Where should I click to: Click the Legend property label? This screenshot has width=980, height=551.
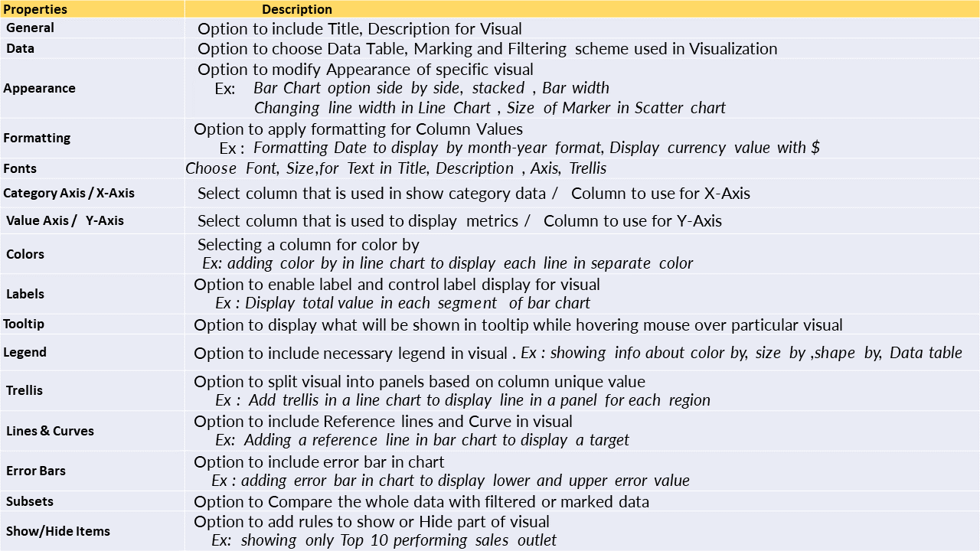[x=24, y=352]
